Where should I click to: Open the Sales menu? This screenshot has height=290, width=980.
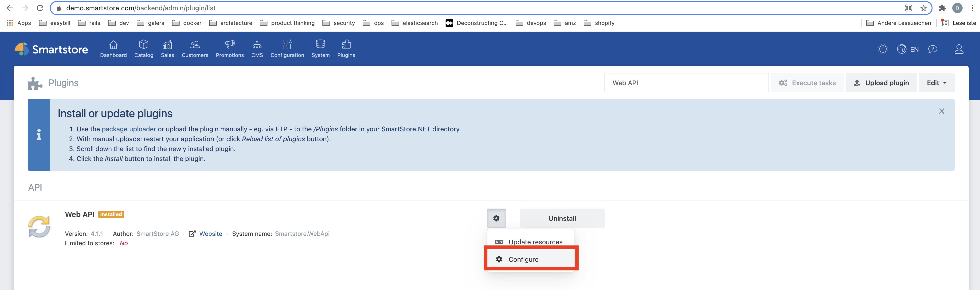click(x=167, y=49)
